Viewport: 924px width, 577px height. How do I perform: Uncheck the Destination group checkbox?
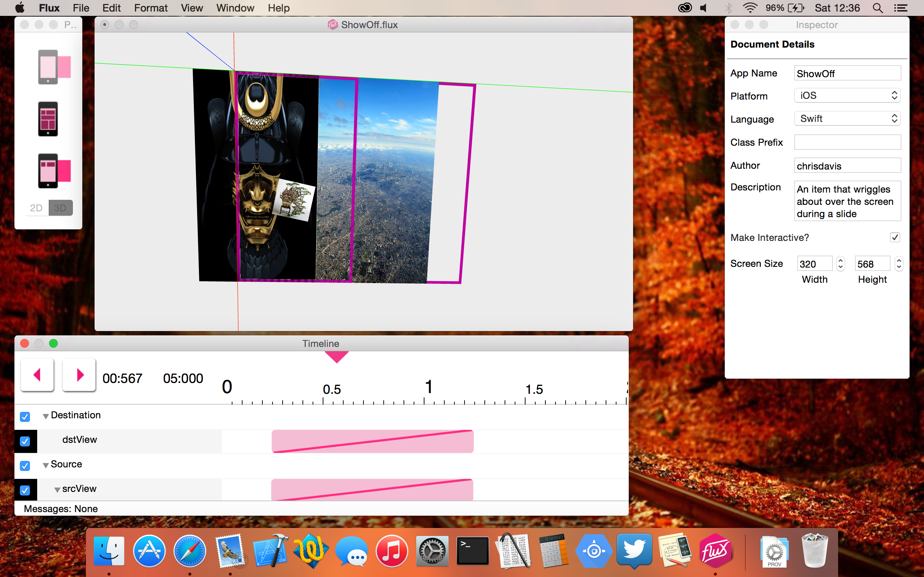tap(25, 416)
